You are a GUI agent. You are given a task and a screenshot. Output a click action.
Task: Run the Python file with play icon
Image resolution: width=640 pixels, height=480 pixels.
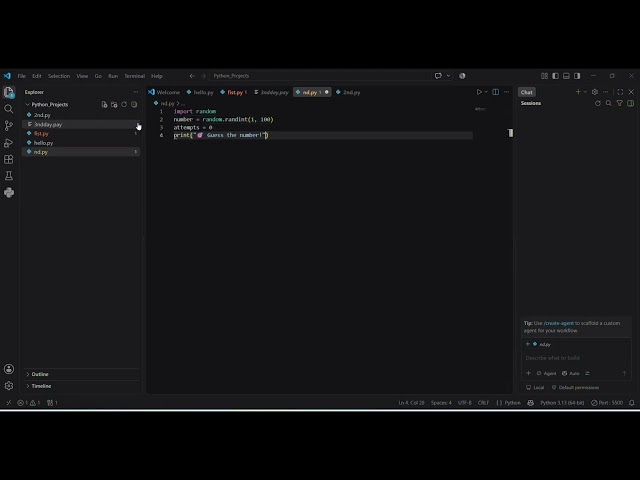[x=479, y=92]
